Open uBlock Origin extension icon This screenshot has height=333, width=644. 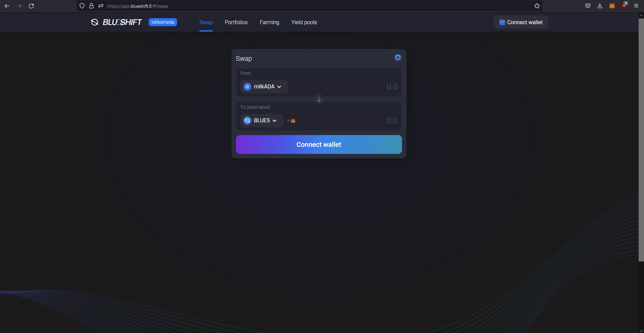click(624, 5)
